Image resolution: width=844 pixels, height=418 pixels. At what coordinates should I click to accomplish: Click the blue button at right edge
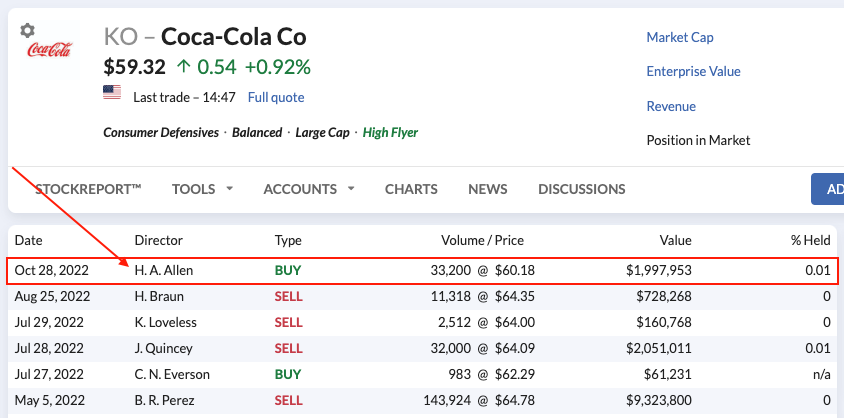[827, 189]
